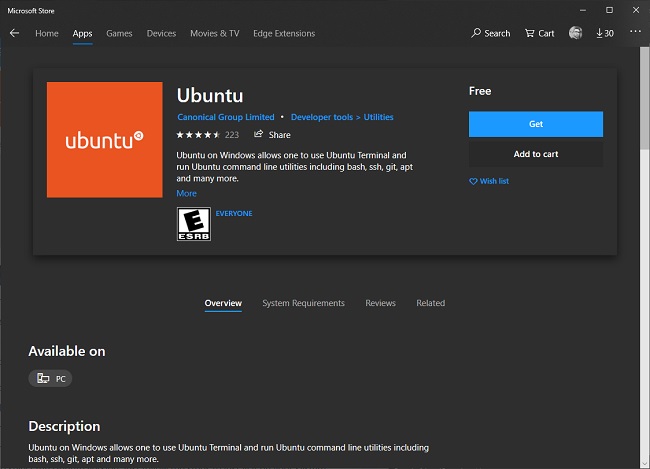The width and height of the screenshot is (650, 469).
Task: Open the user account avatar
Action: 575,33
